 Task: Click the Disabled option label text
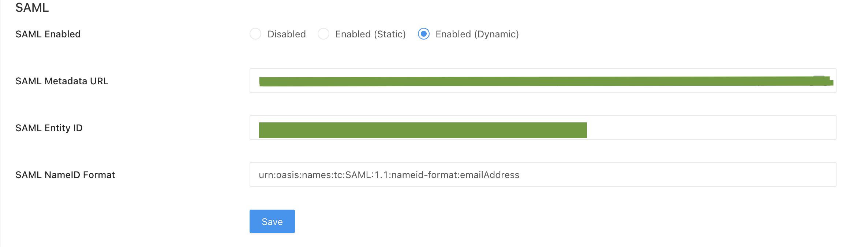[x=287, y=34]
